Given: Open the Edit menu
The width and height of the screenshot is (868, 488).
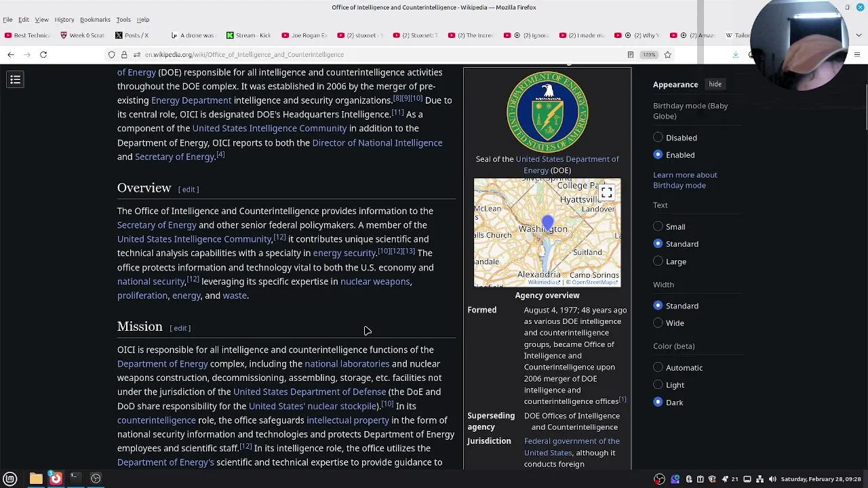Looking at the screenshot, I should pyautogui.click(x=24, y=20).
